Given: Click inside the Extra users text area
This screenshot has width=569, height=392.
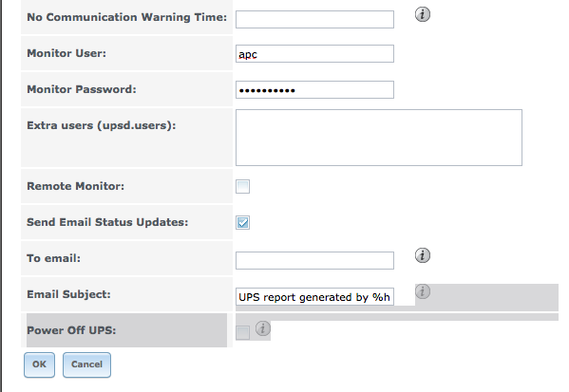Looking at the screenshot, I should [x=379, y=138].
